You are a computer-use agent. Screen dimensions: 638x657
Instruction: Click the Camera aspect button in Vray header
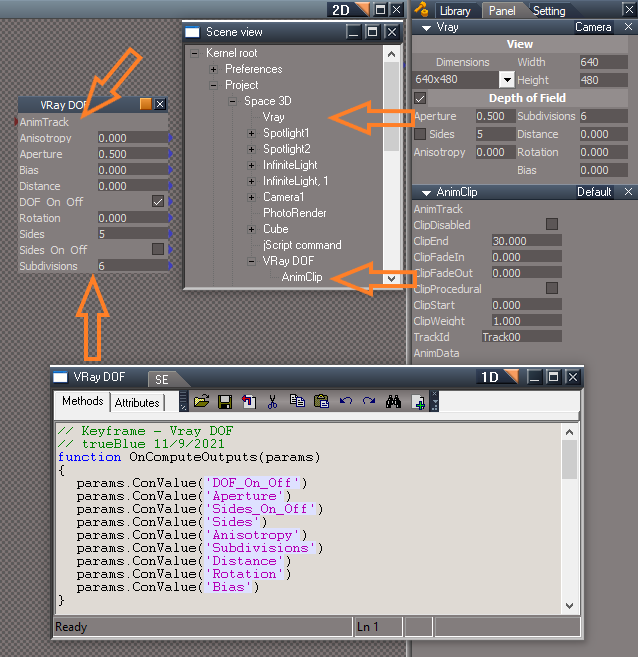point(593,27)
